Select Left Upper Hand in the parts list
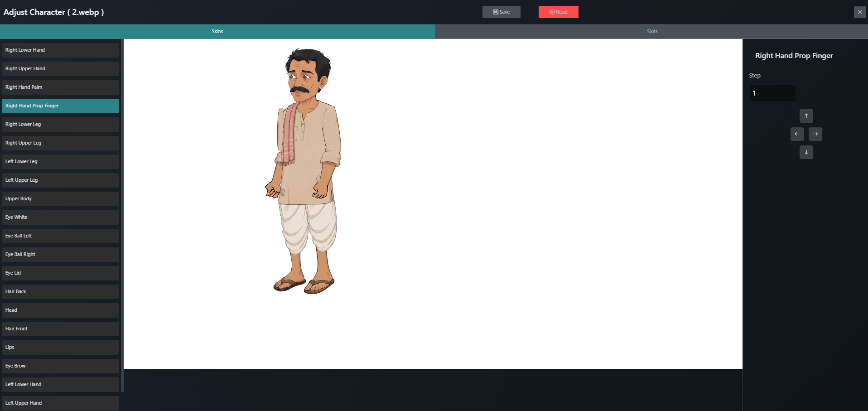The width and height of the screenshot is (868, 411). 60,403
